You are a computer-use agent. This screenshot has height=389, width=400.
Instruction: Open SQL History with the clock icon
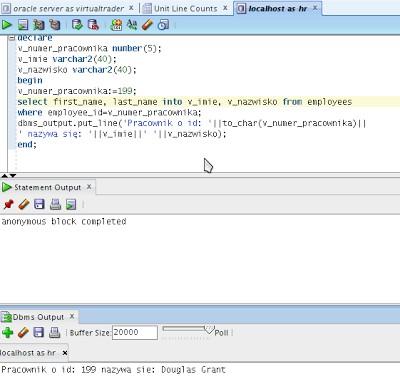click(163, 25)
